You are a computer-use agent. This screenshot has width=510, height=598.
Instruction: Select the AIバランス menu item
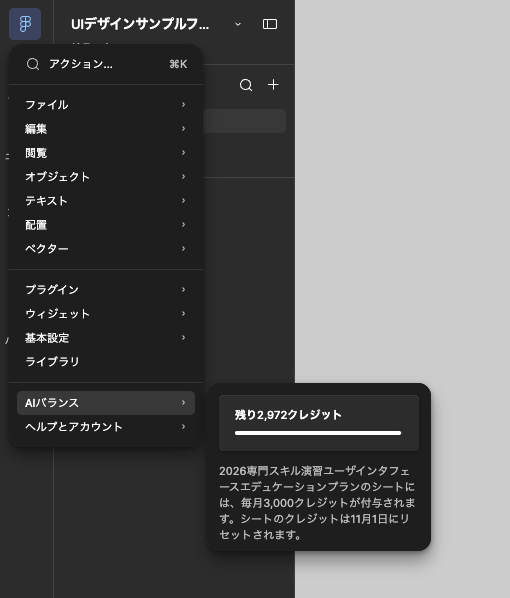(106, 403)
